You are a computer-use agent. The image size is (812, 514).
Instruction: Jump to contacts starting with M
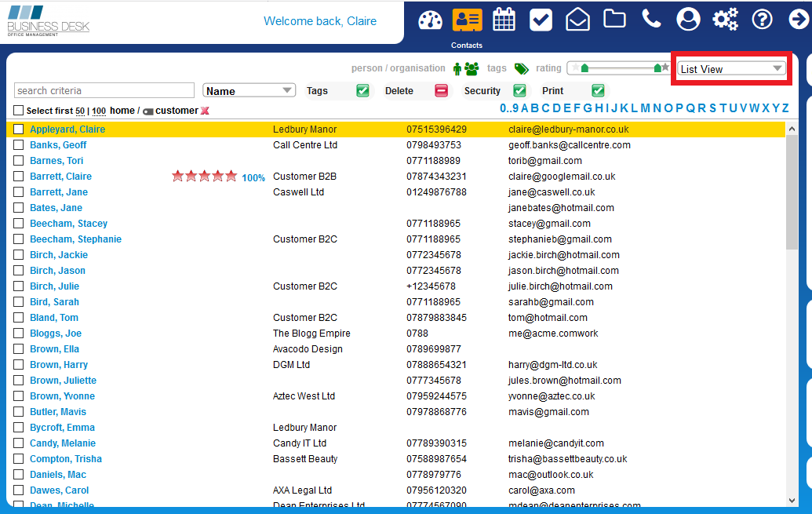click(645, 108)
